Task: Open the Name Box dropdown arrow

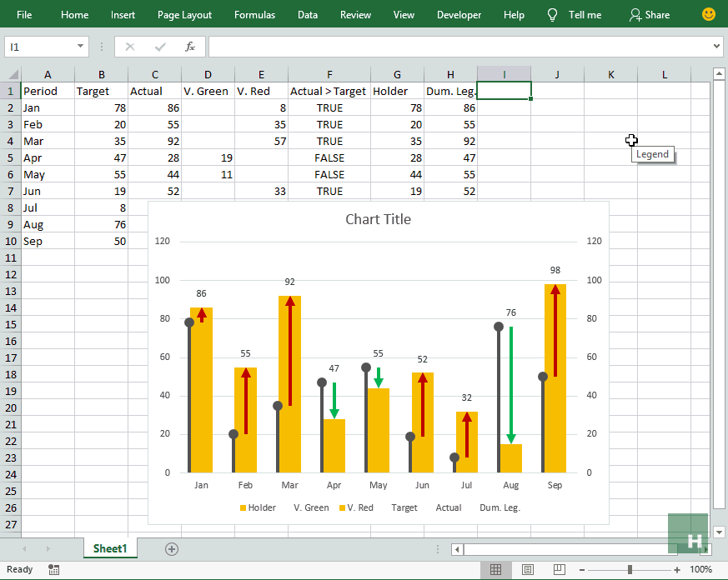Action: pos(80,47)
